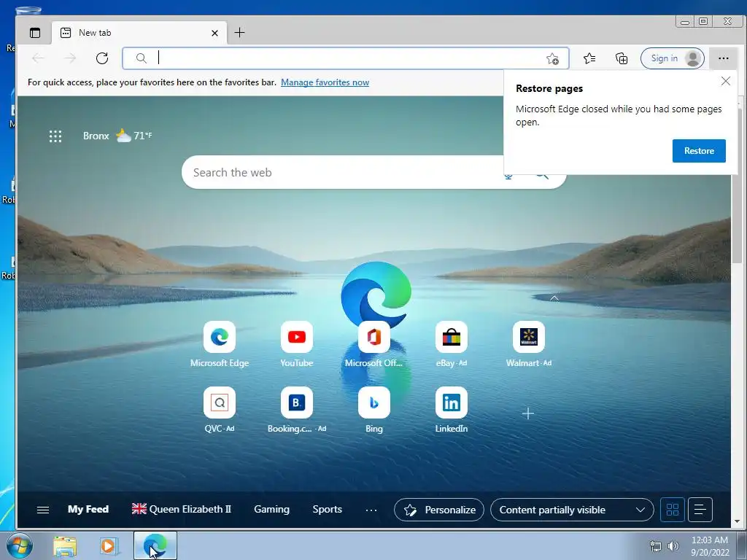Open the tab actions menu icon
The width and height of the screenshot is (747, 560).
point(35,33)
